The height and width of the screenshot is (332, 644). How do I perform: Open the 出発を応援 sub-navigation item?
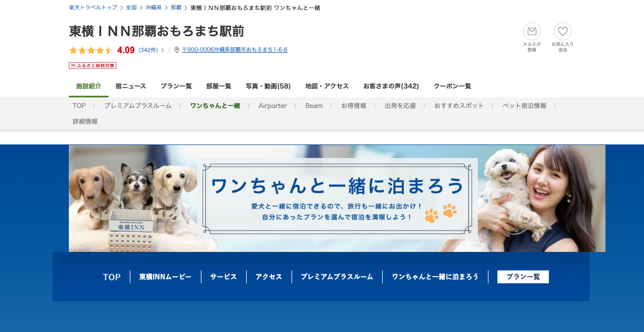click(400, 106)
